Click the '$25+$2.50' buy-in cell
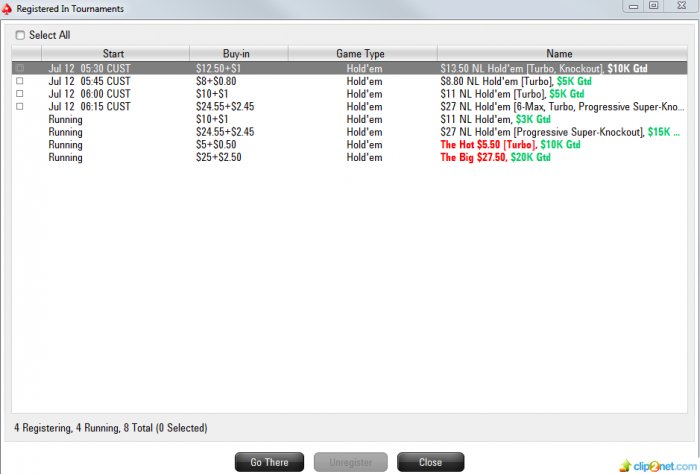Image resolution: width=700 pixels, height=474 pixels. point(218,157)
